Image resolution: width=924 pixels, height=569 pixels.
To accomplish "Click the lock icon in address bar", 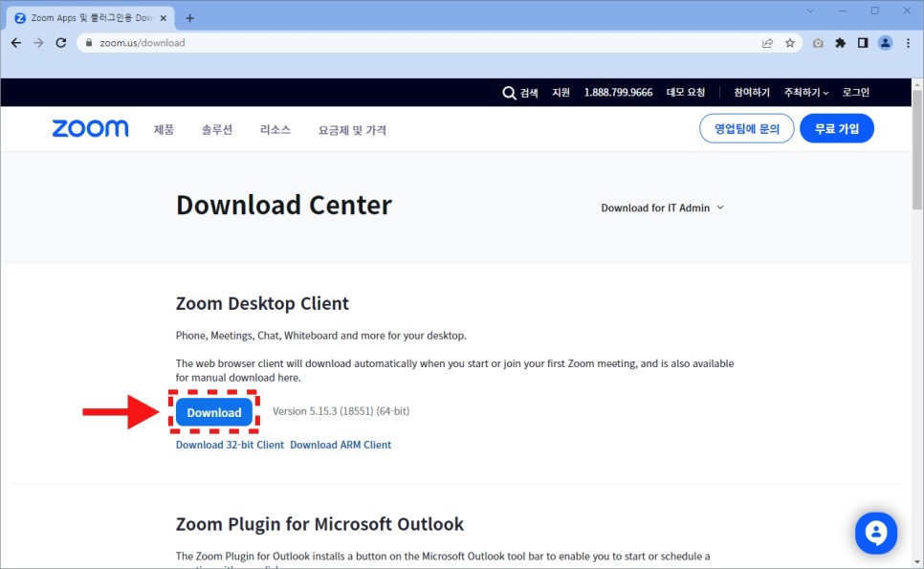I will [x=89, y=43].
